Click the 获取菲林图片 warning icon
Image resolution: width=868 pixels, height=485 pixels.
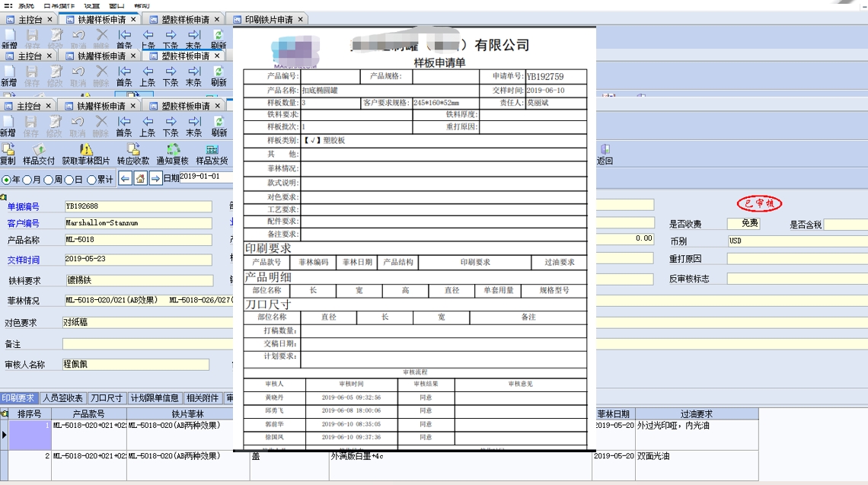tap(86, 149)
